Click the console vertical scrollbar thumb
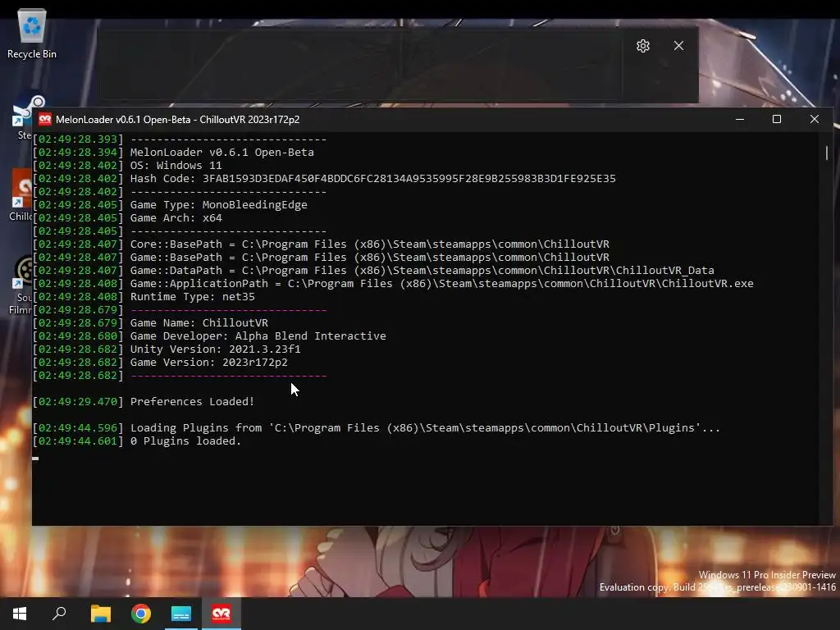Screen dimensions: 840x630 pos(827,153)
